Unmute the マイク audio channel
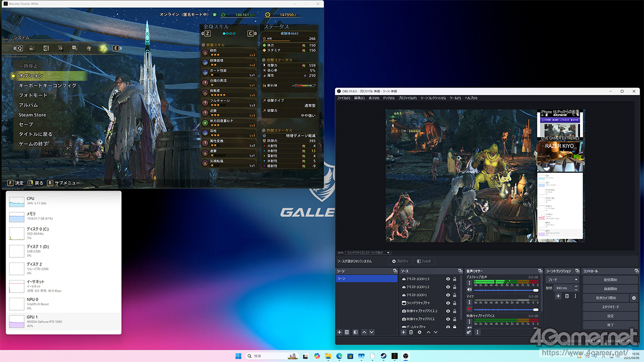The height and width of the screenshot is (362, 644). pos(469,309)
